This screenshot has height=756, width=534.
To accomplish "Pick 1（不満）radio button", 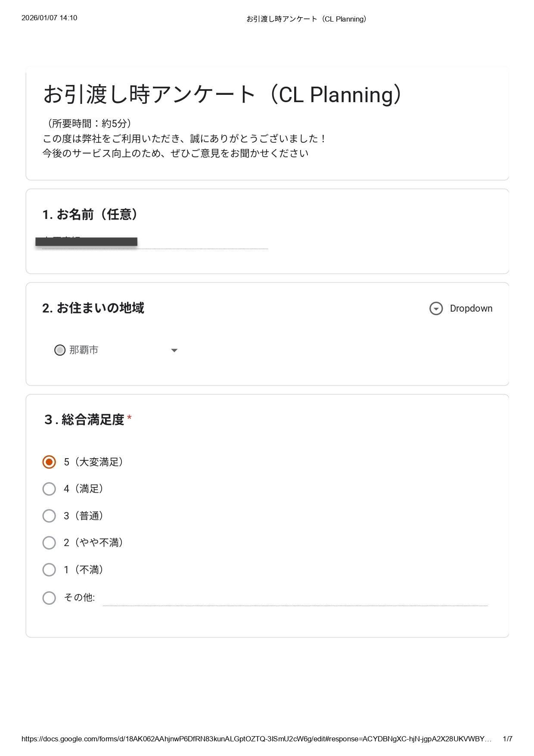I will (x=49, y=570).
